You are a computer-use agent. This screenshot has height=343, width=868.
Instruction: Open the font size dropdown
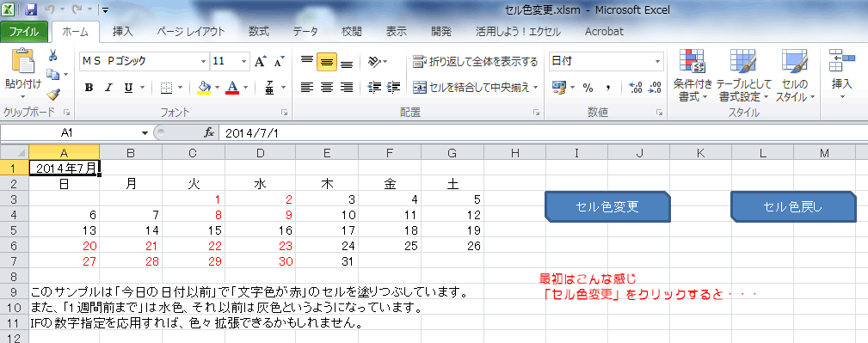click(x=244, y=61)
